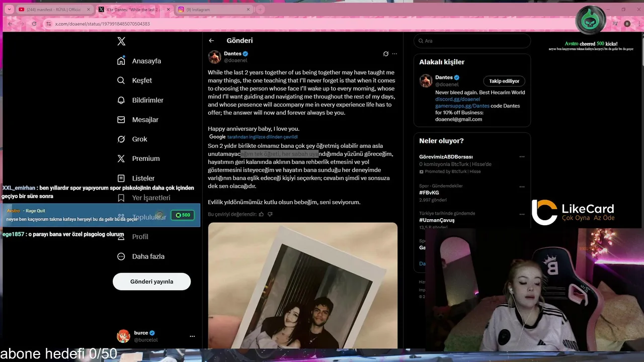Click the X logo in the sidebar

click(121, 41)
